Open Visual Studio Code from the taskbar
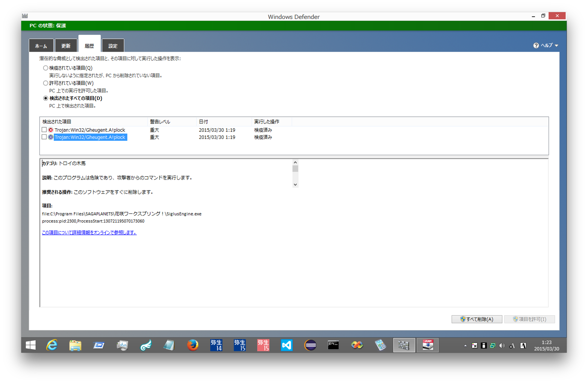Screen dimensions: 588x383 coord(287,345)
